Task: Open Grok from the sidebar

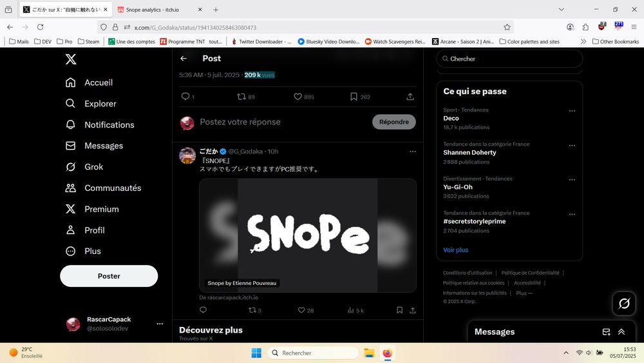Action: [84, 167]
